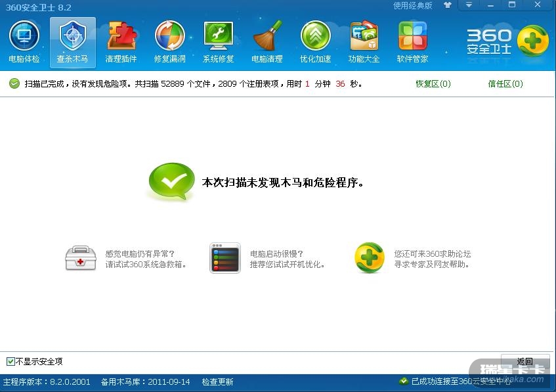Click the large green checkmark bubble
Image resolution: width=556 pixels, height=392 pixels.
171,182
